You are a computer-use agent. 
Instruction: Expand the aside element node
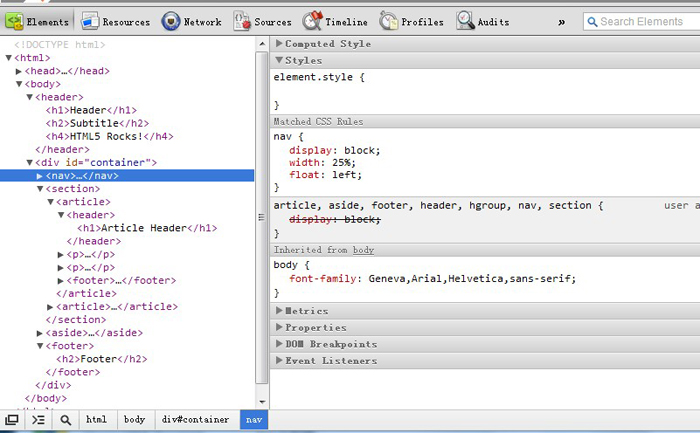point(41,333)
